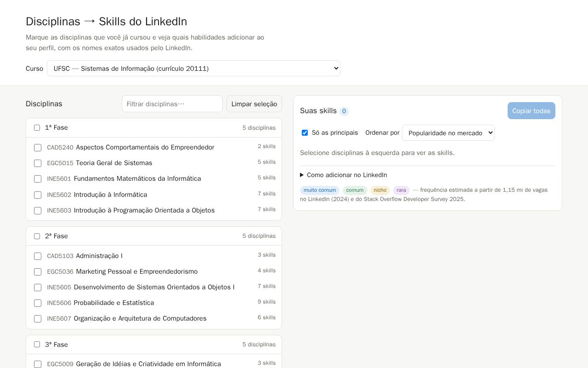Mark Fundamentos Matemáticos da Informática checkbox
Image resolution: width=588 pixels, height=368 pixels.
(x=38, y=179)
